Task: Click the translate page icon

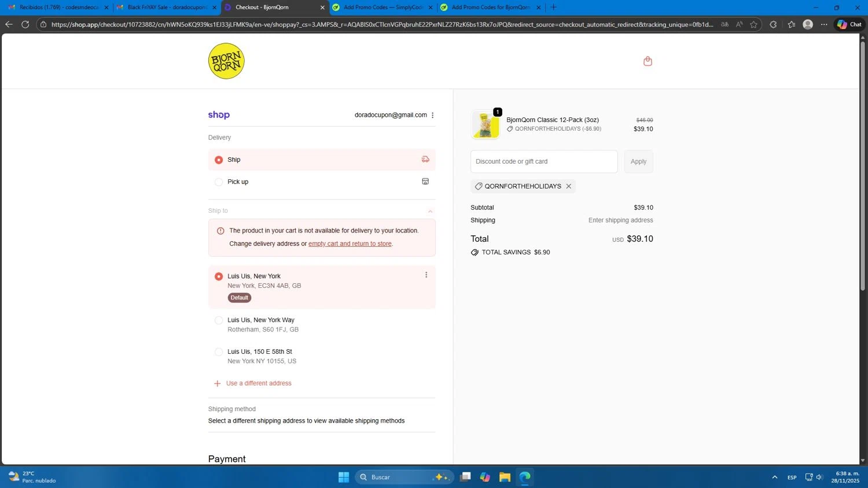Action: point(724,24)
